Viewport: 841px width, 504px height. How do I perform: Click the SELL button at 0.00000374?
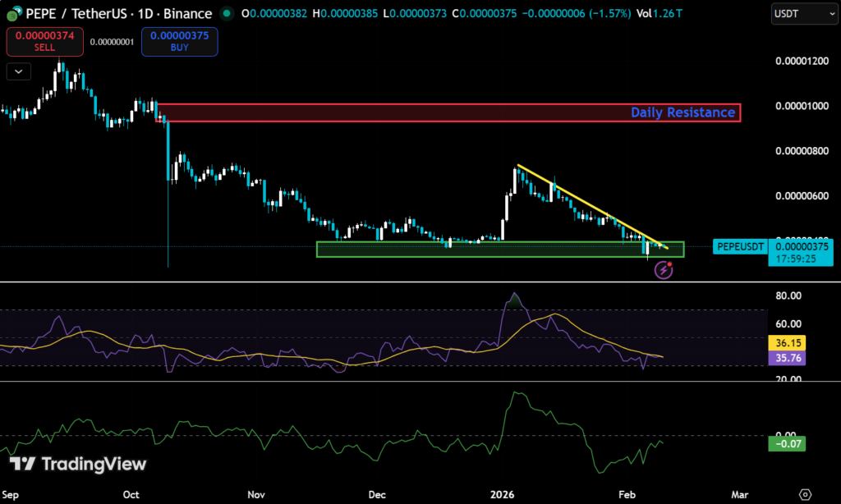(44, 42)
